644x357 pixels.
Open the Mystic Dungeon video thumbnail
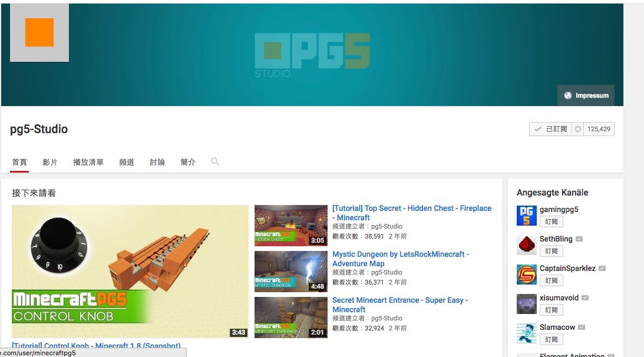pyautogui.click(x=291, y=272)
